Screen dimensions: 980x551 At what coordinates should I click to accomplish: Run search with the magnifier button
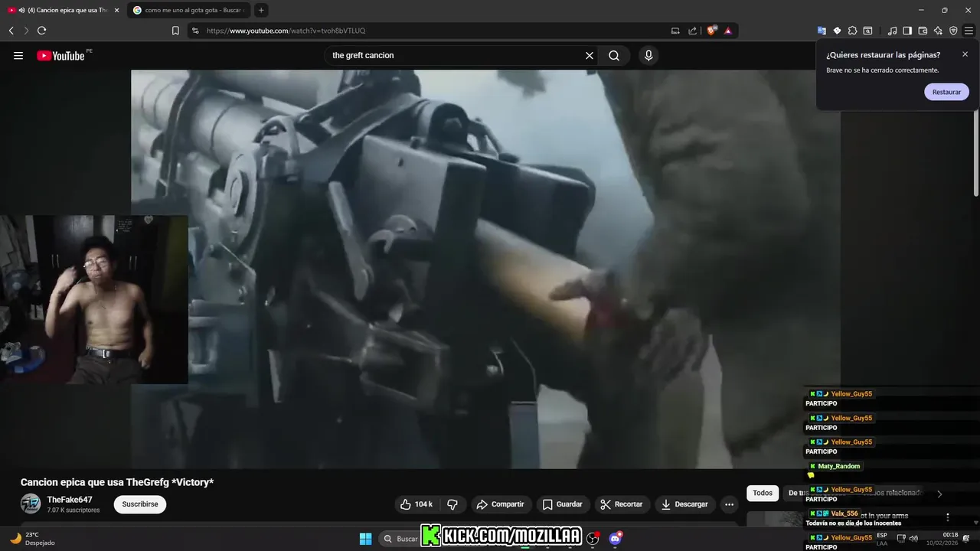tap(614, 55)
